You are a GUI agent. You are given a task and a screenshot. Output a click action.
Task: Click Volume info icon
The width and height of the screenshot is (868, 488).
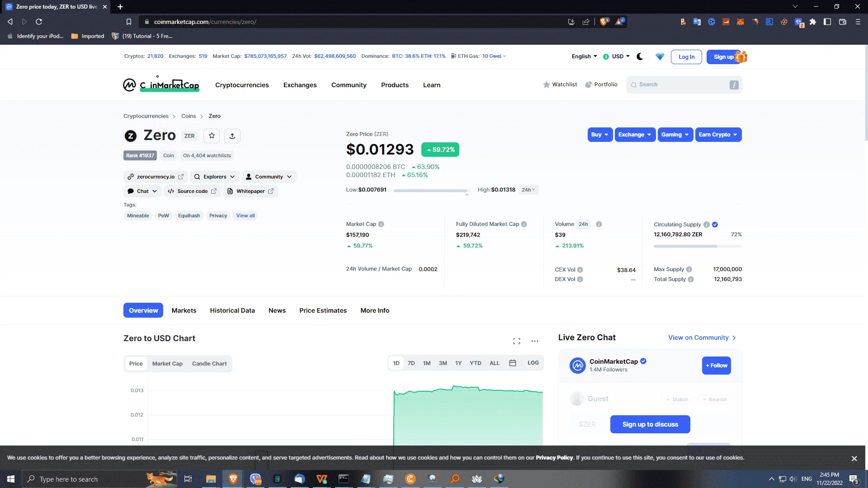599,224
